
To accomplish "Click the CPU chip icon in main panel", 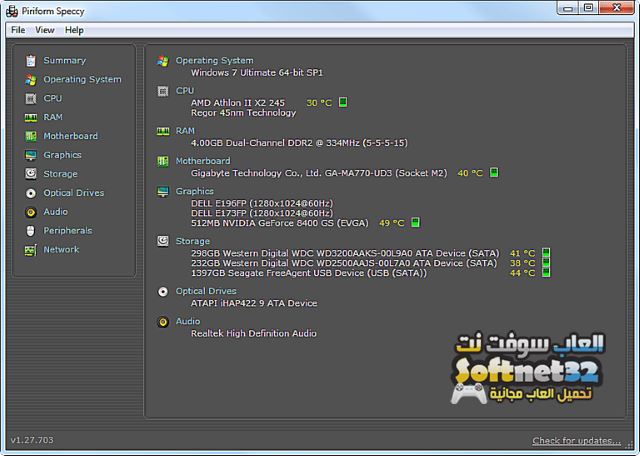I will [x=163, y=91].
